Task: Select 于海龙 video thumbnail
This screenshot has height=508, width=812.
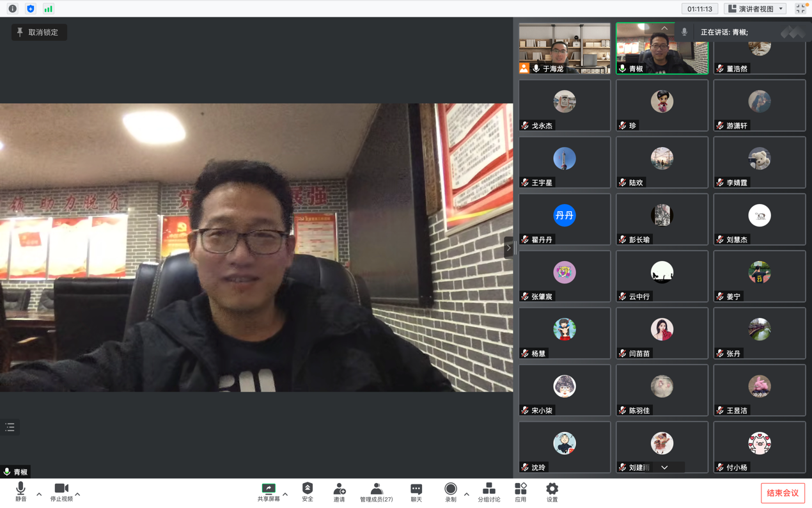Action: point(565,49)
